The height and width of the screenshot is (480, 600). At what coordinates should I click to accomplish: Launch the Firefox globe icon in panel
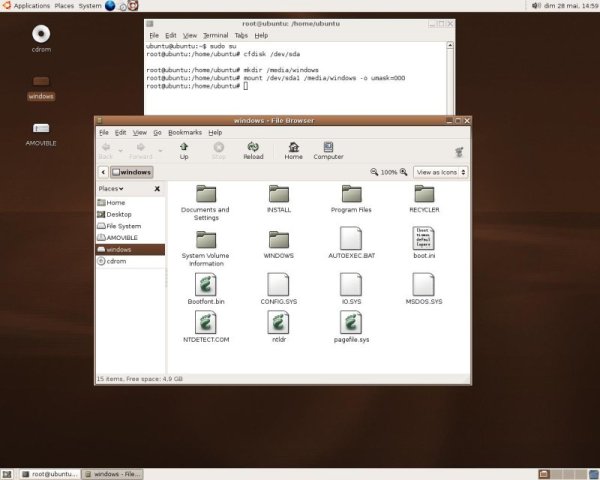pos(110,5)
